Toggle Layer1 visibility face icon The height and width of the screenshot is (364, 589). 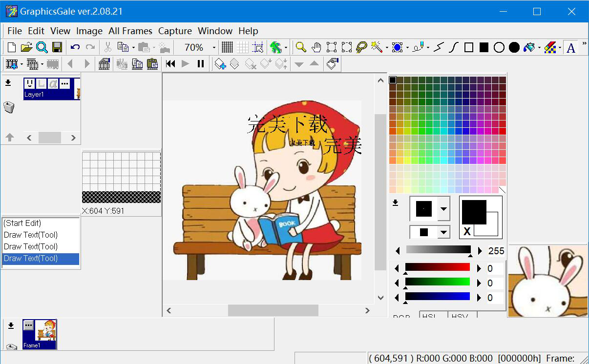[29, 83]
